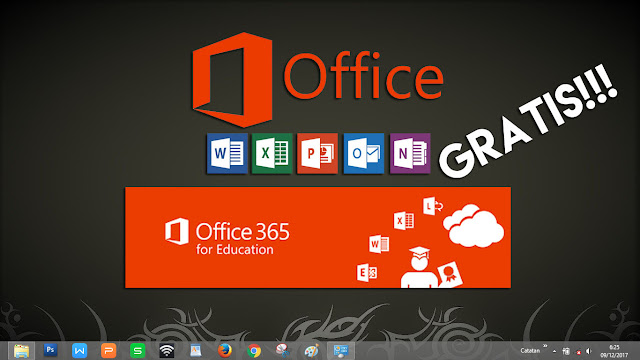Click the "for Education" text
This screenshot has width=640, height=360.
(x=234, y=249)
